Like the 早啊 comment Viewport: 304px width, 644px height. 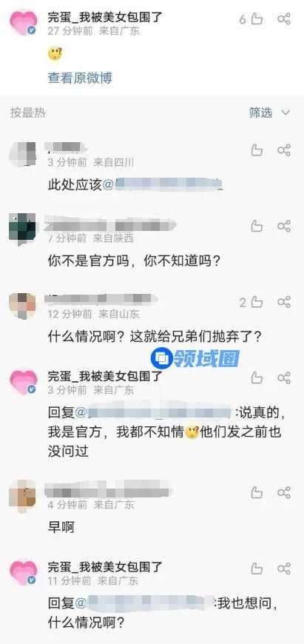tap(257, 492)
